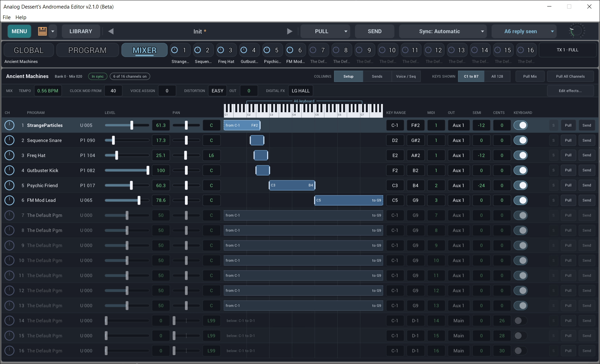Toggle power icon for channel 5 Psychic Friend
The width and height of the screenshot is (600, 364).
coord(9,185)
